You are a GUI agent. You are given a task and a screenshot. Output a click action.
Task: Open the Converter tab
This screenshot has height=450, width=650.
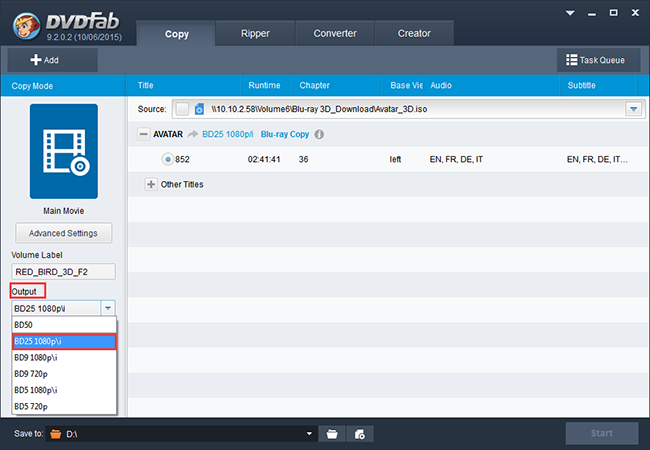(335, 33)
